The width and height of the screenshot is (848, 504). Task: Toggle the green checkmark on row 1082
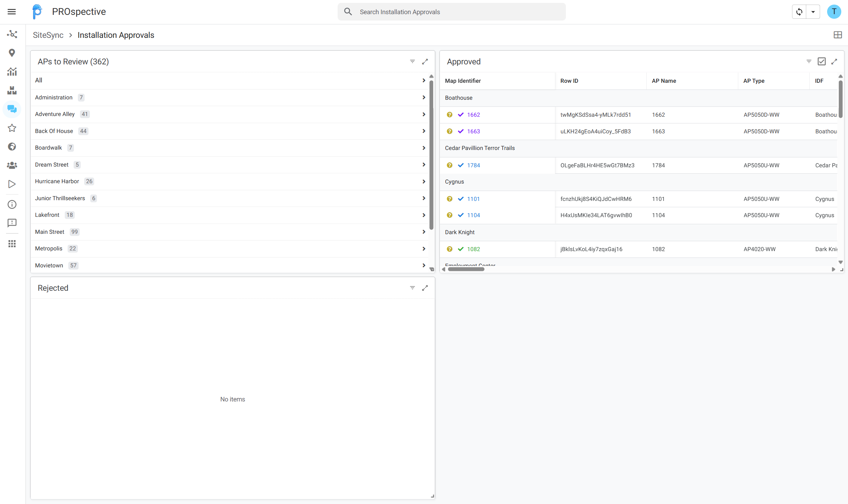(x=461, y=249)
